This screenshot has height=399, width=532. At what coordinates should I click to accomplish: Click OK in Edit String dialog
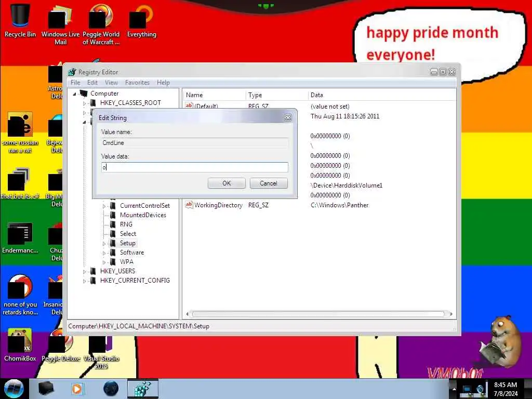[227, 183]
